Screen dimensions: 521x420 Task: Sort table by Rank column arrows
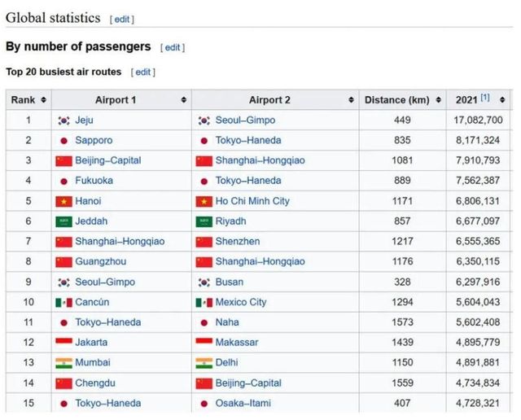pos(43,100)
